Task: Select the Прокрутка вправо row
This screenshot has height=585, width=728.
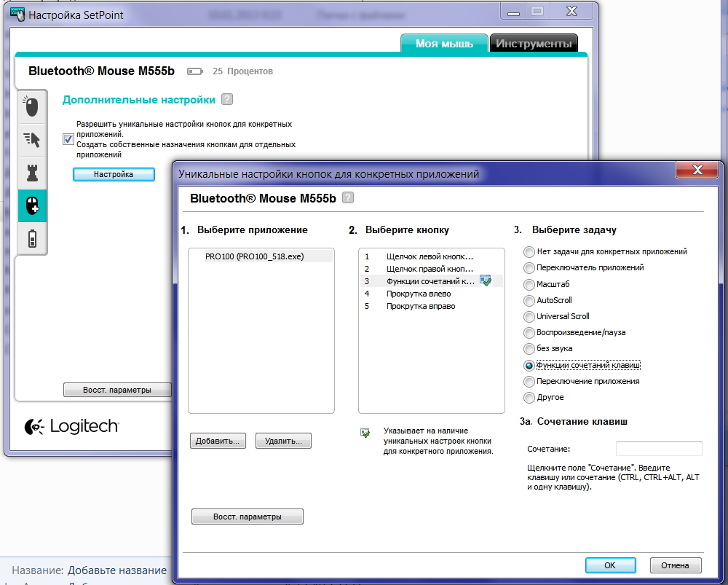Action: (431, 306)
